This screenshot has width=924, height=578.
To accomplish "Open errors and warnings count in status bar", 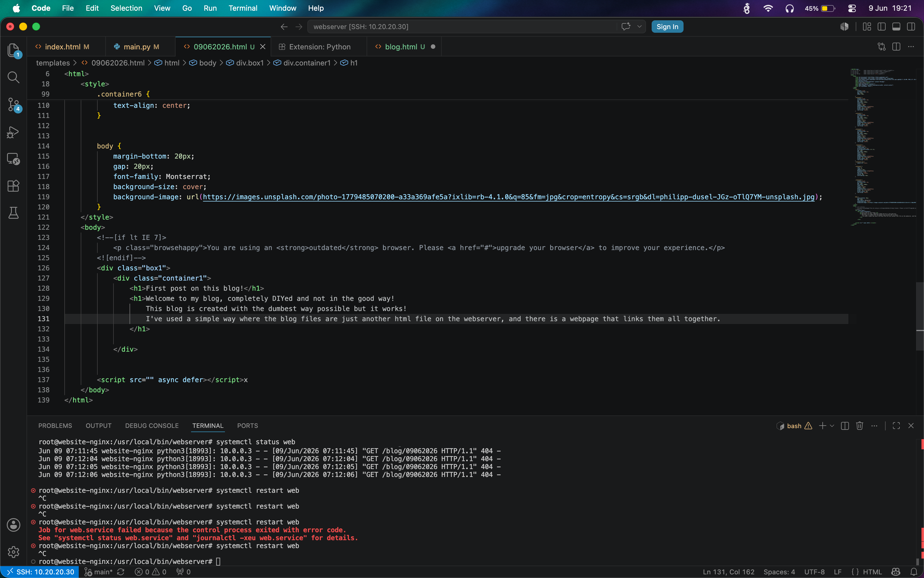I will pos(151,572).
